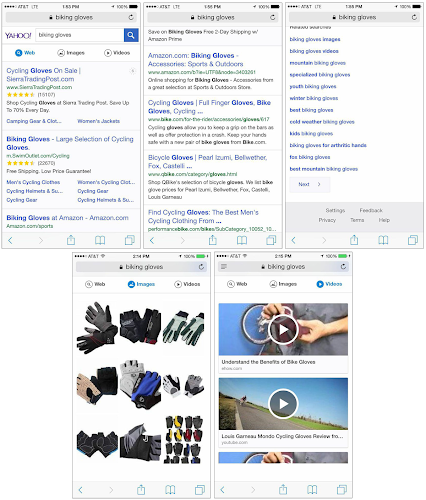This screenshot has height=500, width=426.
Task: Open Amazon.com Biking Gloves Accessories result
Action: [196, 60]
